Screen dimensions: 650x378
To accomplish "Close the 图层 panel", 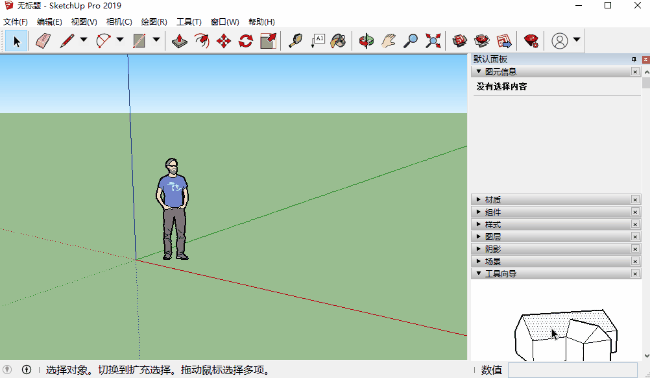I will click(635, 237).
